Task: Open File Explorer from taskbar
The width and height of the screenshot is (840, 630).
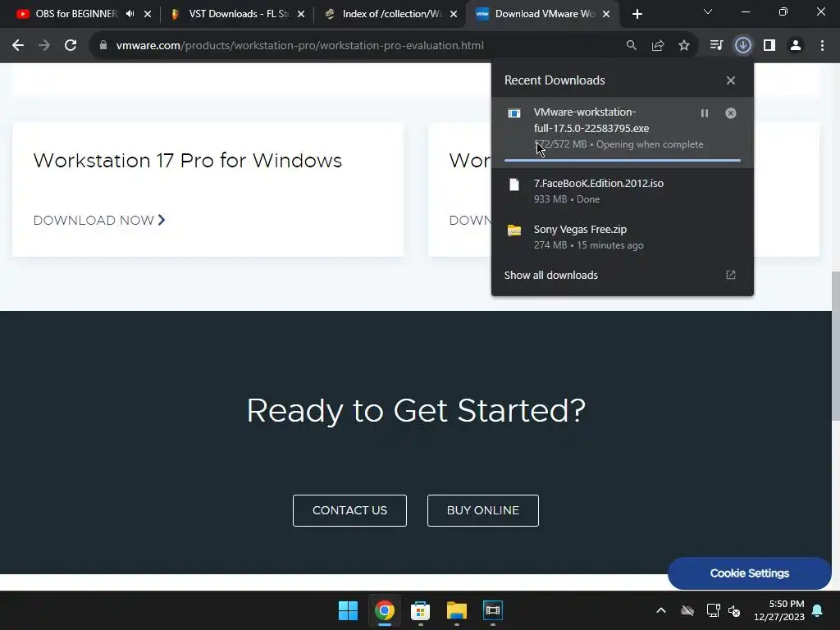Action: (457, 610)
